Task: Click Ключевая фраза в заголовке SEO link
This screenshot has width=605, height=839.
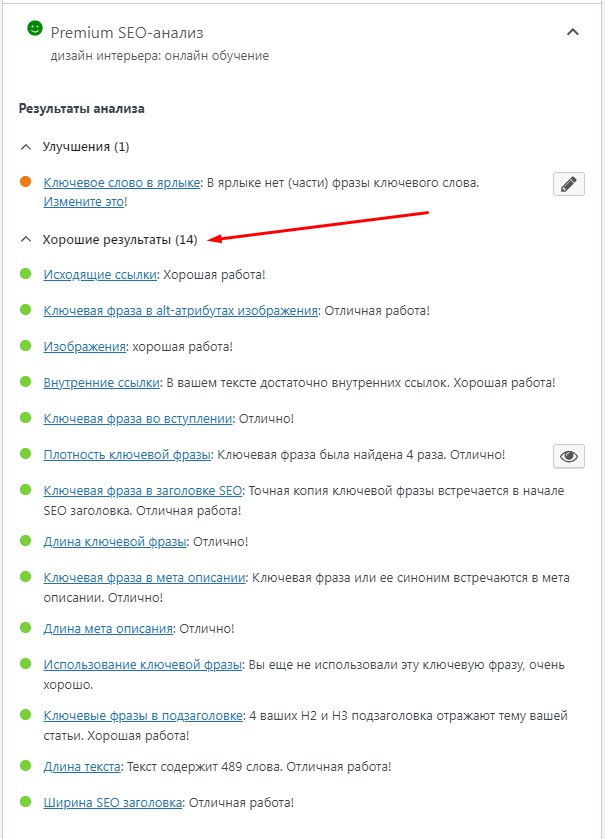Action: pyautogui.click(x=143, y=491)
